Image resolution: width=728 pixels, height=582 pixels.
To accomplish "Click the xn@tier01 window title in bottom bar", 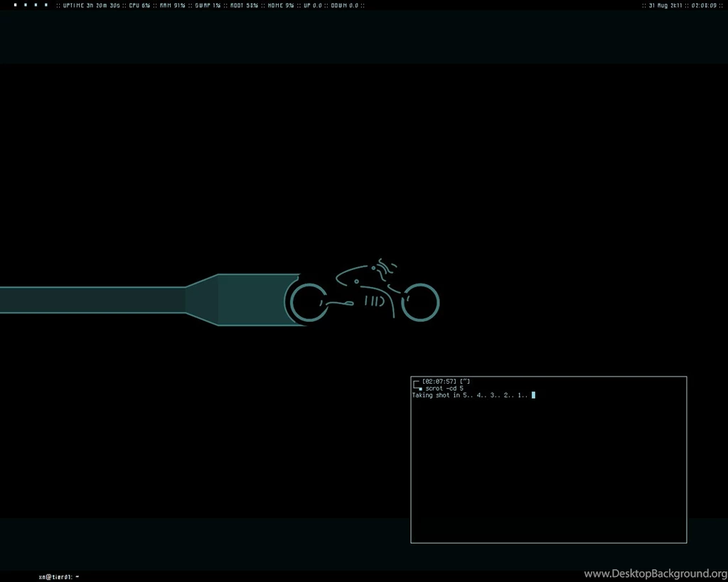I will [57, 576].
